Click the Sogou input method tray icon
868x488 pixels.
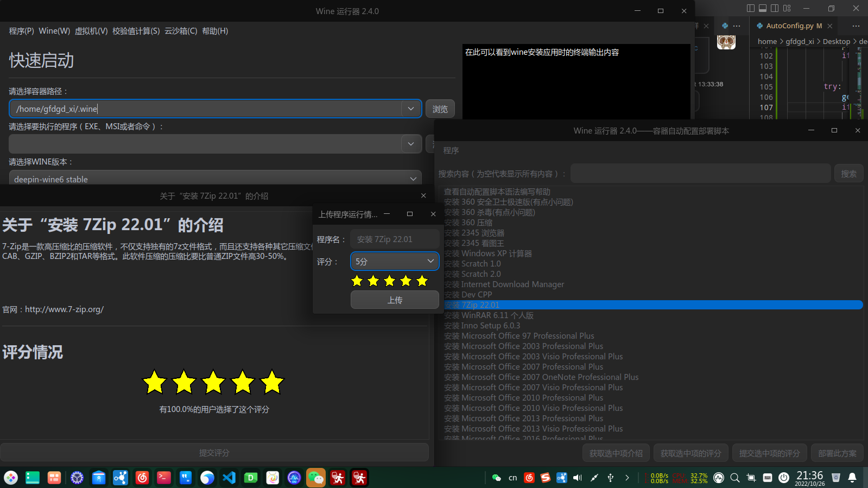pos(546,478)
